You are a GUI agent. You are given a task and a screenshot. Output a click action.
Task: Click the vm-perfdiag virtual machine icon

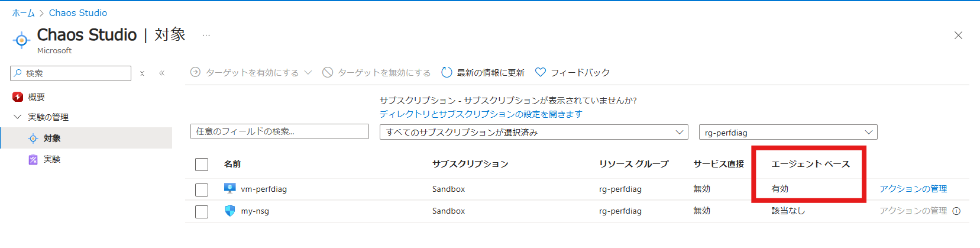(230, 189)
